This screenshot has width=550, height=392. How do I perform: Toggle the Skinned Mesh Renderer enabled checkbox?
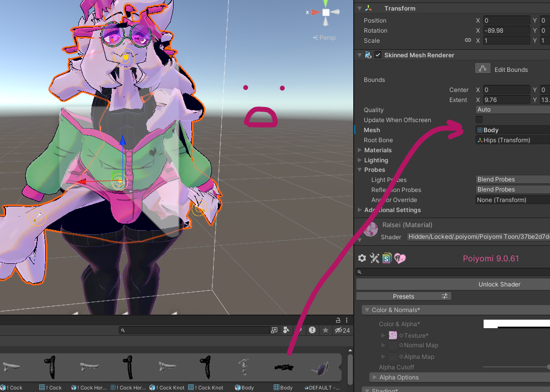pyautogui.click(x=378, y=55)
